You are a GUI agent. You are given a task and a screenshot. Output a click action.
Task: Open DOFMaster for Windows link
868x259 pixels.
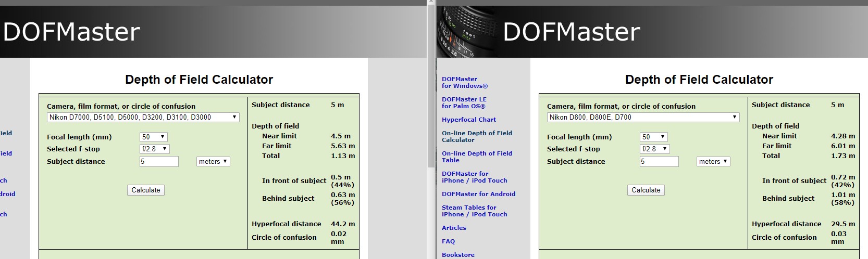tap(465, 83)
